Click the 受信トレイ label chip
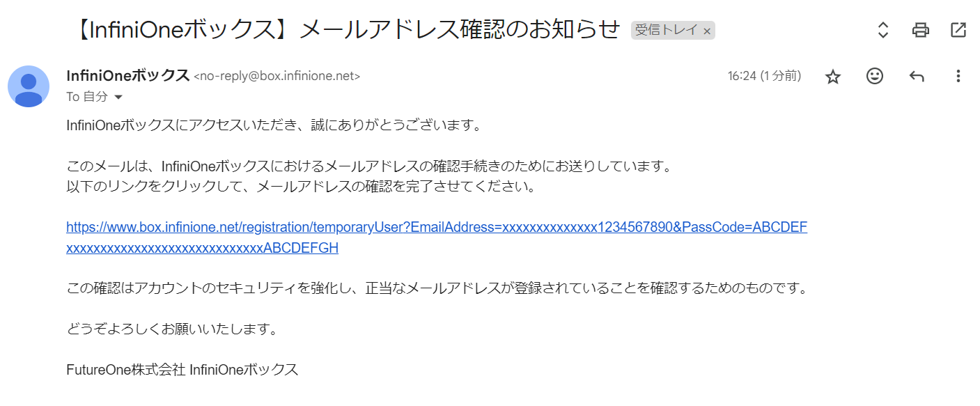The width and height of the screenshot is (980, 406). [666, 31]
